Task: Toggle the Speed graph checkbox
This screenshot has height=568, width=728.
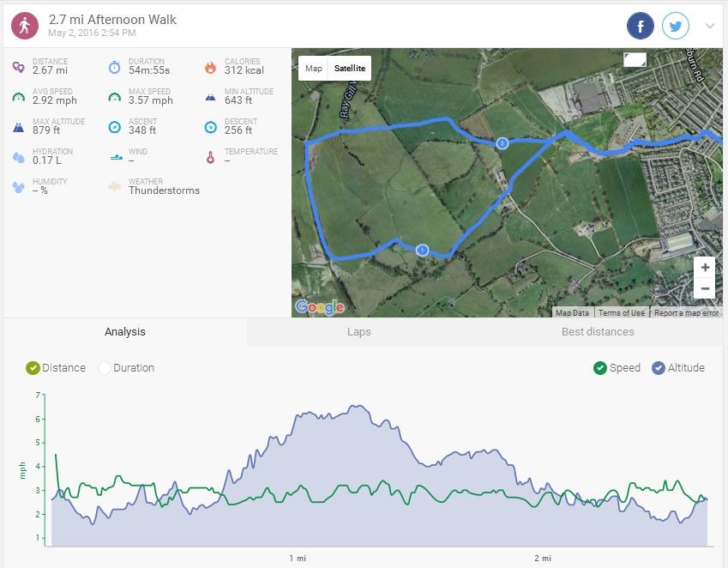Action: coord(600,368)
